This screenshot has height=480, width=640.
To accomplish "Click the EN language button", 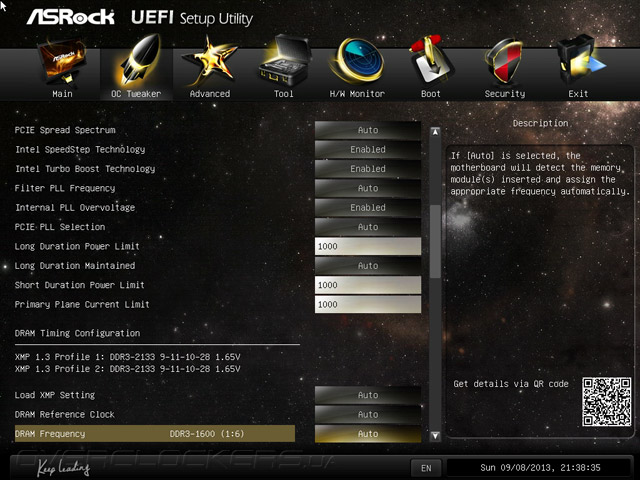I will (x=426, y=468).
